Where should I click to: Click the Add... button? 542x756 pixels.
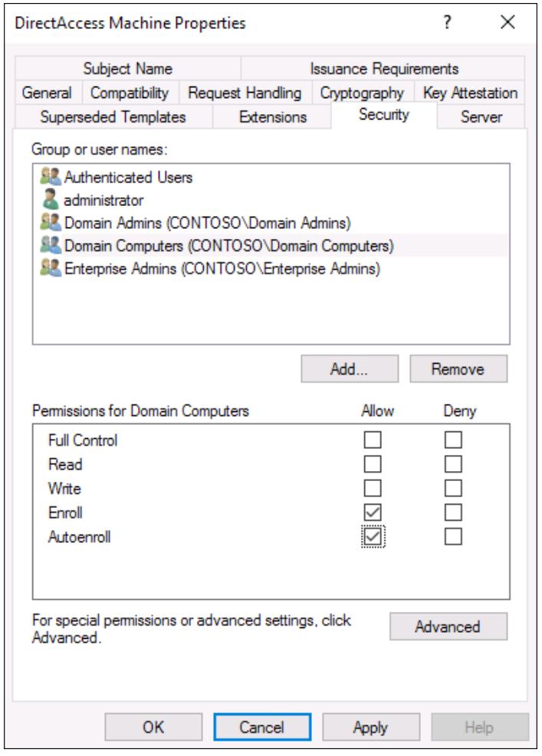[350, 369]
